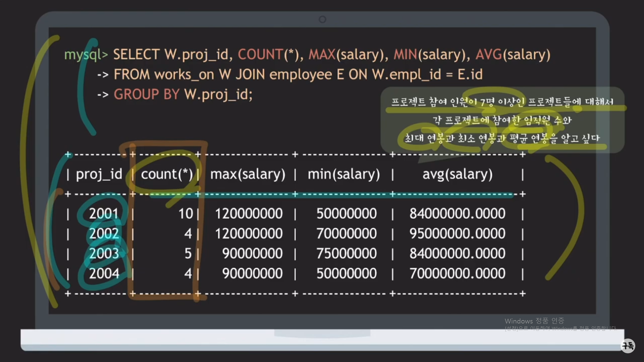Click the mysql> prompt text

pyautogui.click(x=86, y=54)
